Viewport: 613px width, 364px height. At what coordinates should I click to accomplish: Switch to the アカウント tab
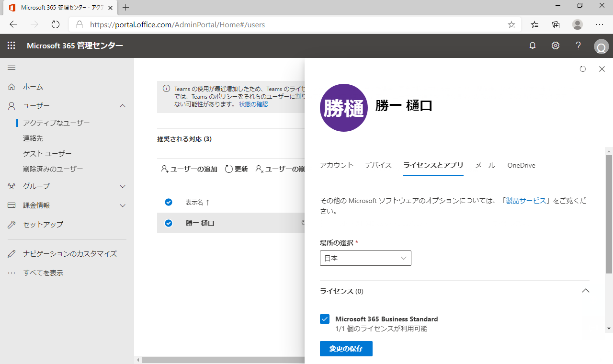pyautogui.click(x=337, y=165)
